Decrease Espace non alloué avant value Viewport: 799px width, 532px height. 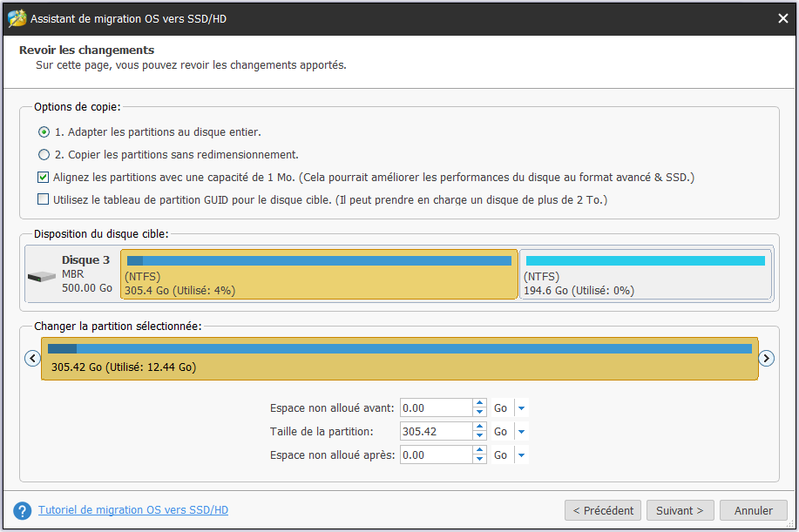point(479,413)
